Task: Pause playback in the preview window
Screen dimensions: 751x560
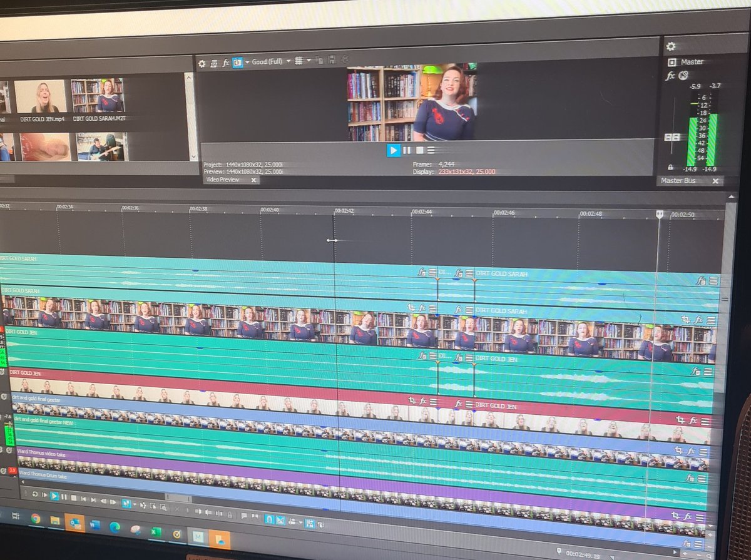Action: [407, 150]
